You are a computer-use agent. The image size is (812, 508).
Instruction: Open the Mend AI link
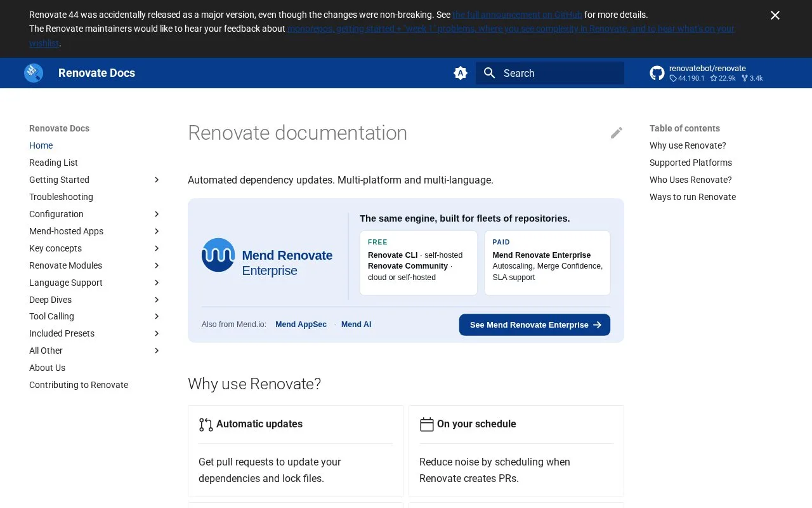tap(356, 324)
